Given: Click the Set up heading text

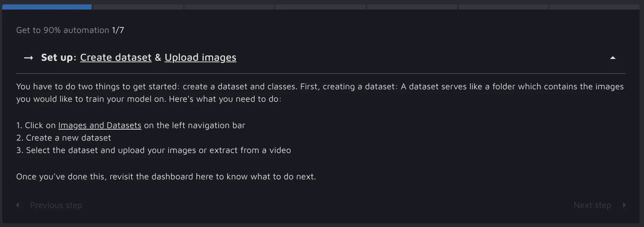Looking at the screenshot, I should [x=59, y=57].
